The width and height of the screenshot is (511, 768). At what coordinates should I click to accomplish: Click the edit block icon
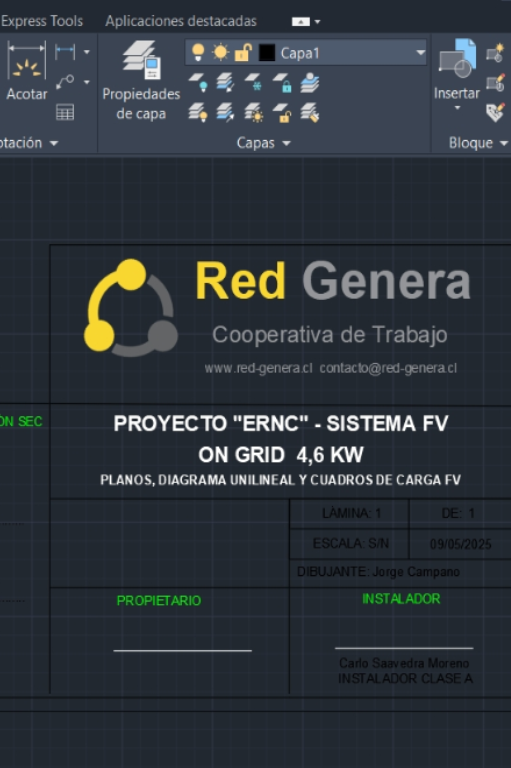pyautogui.click(x=495, y=82)
